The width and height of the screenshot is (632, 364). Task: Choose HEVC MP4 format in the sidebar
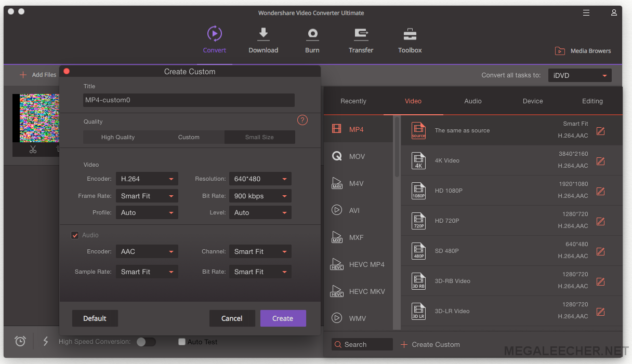click(359, 264)
